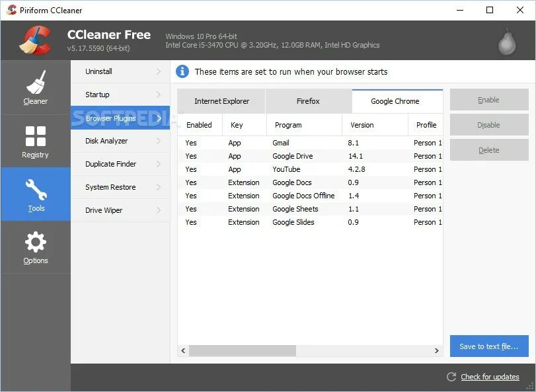Image resolution: width=536 pixels, height=392 pixels.
Task: Open the Cleaner section broom icon
Action: pos(36,82)
